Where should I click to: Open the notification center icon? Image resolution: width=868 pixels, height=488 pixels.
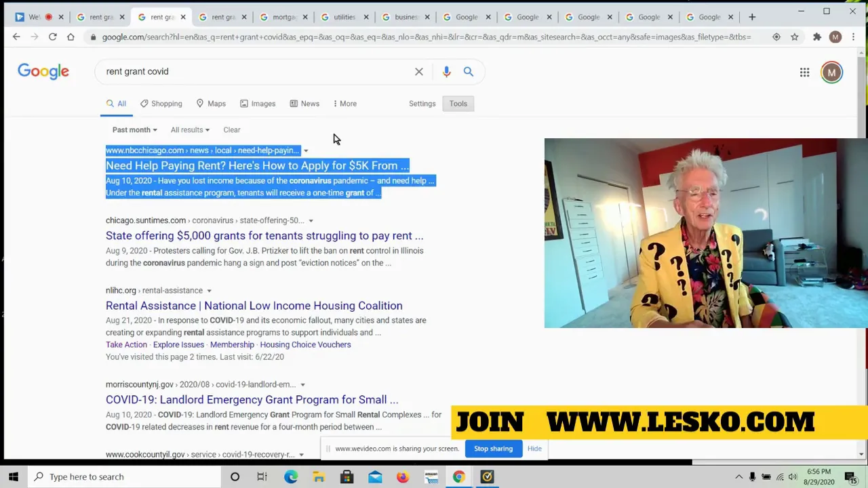(x=850, y=476)
